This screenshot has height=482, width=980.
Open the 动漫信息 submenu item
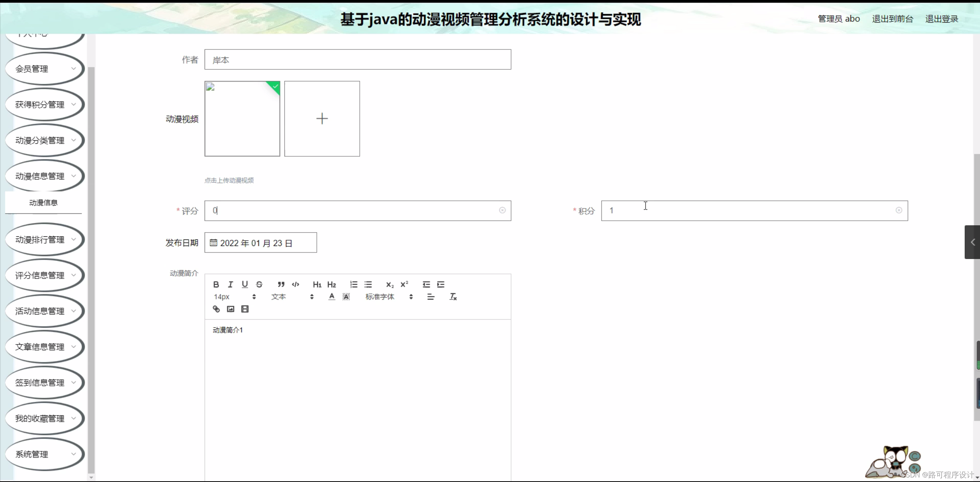pos(43,203)
